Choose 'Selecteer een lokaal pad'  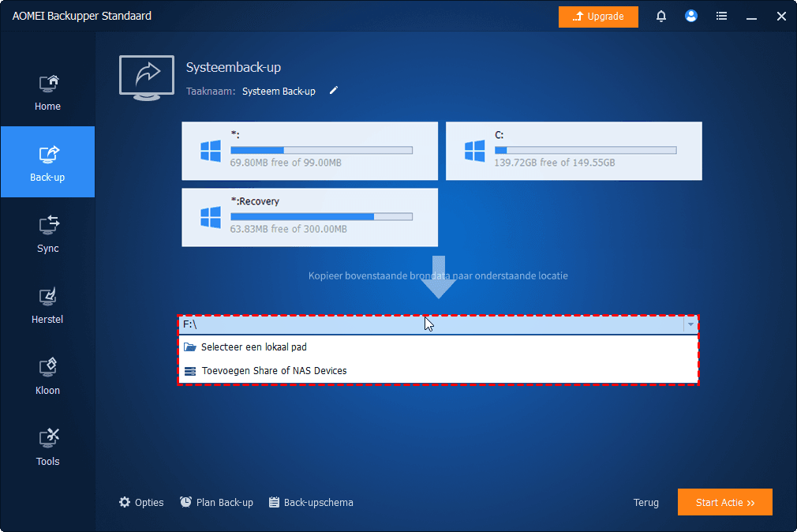[438, 347]
